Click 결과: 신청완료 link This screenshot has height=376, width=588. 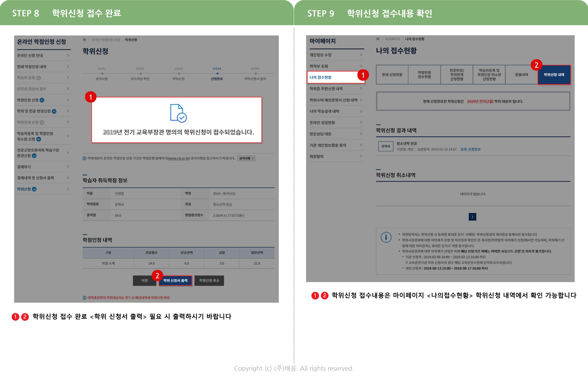coord(470,149)
